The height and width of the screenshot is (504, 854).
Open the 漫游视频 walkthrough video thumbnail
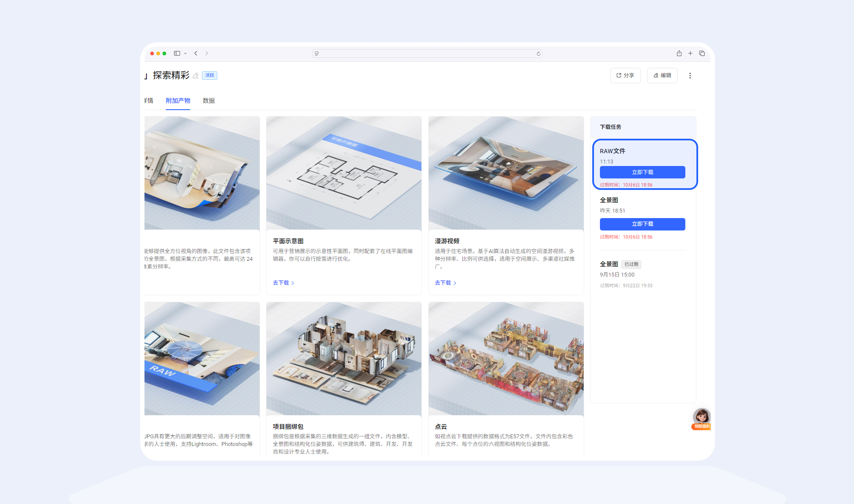pyautogui.click(x=506, y=173)
